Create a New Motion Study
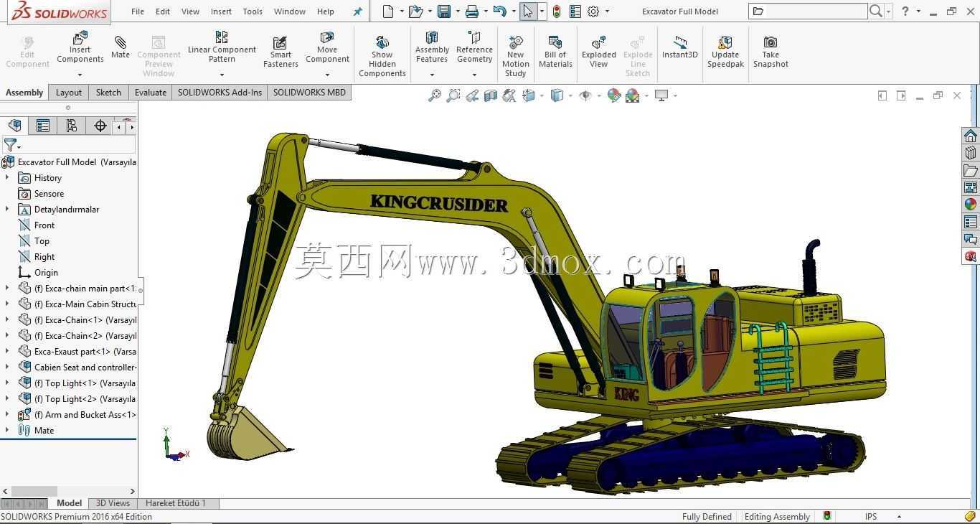 tap(515, 55)
